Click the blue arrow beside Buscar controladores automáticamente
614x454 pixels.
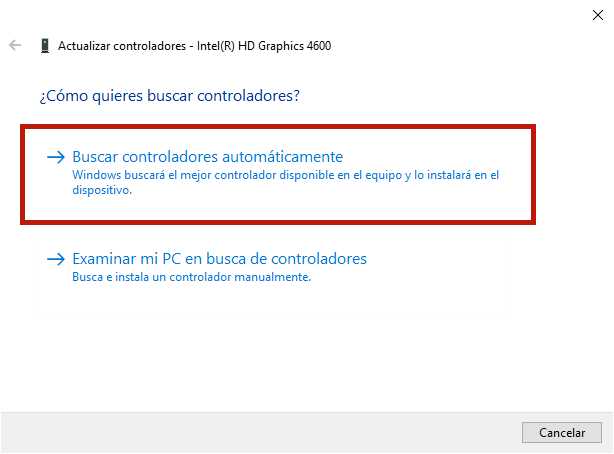pyautogui.click(x=56, y=157)
